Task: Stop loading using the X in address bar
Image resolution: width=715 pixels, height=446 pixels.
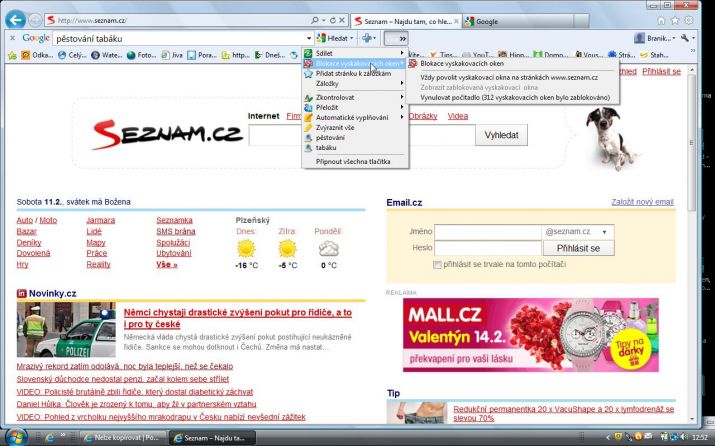Action: (x=342, y=21)
